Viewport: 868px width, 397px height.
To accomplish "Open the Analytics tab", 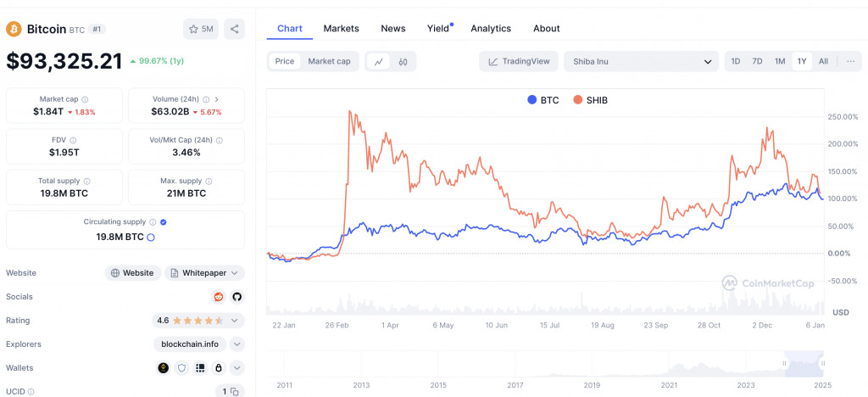I will click(x=491, y=28).
